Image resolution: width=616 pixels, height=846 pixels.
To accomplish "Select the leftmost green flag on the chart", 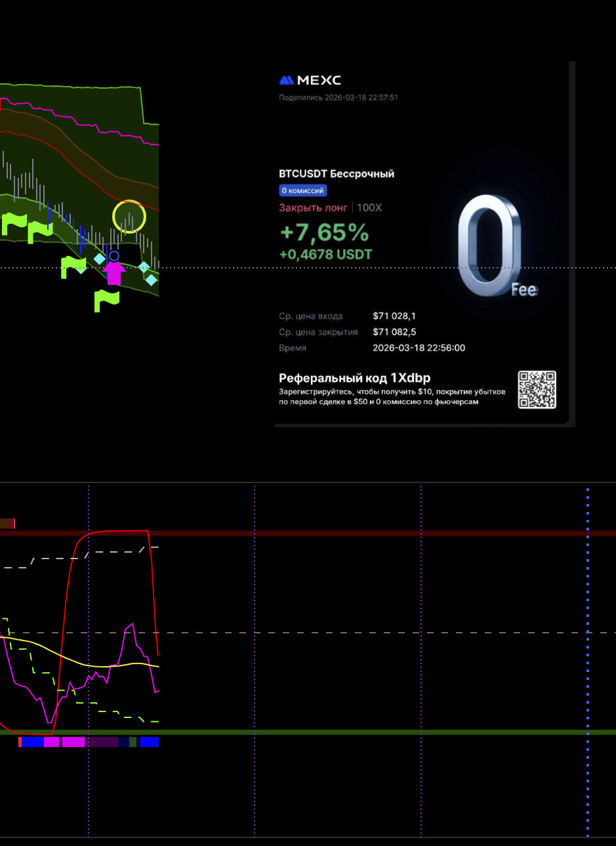I will [x=14, y=223].
